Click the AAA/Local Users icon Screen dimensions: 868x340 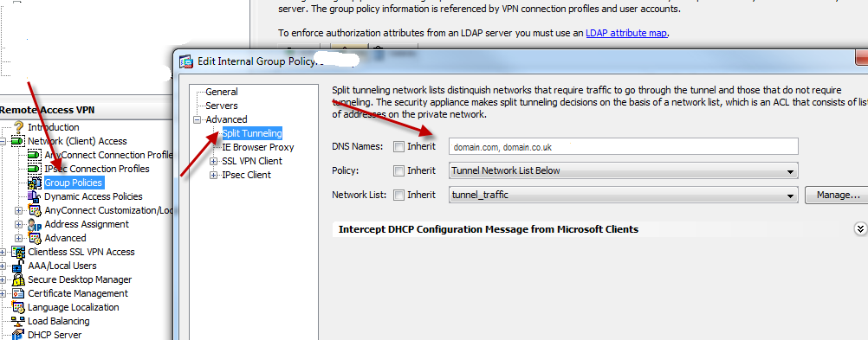click(18, 266)
